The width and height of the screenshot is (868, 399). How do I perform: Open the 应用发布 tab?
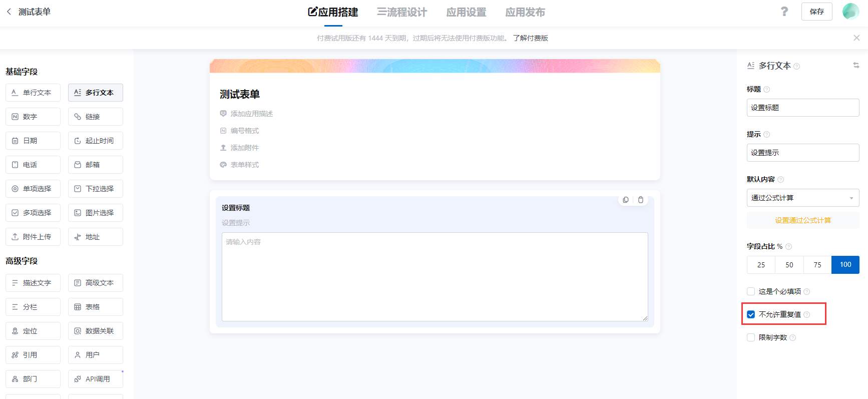click(x=525, y=12)
